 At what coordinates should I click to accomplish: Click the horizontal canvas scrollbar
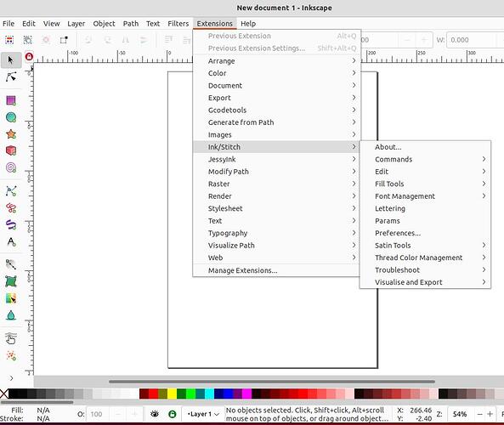coord(272,382)
